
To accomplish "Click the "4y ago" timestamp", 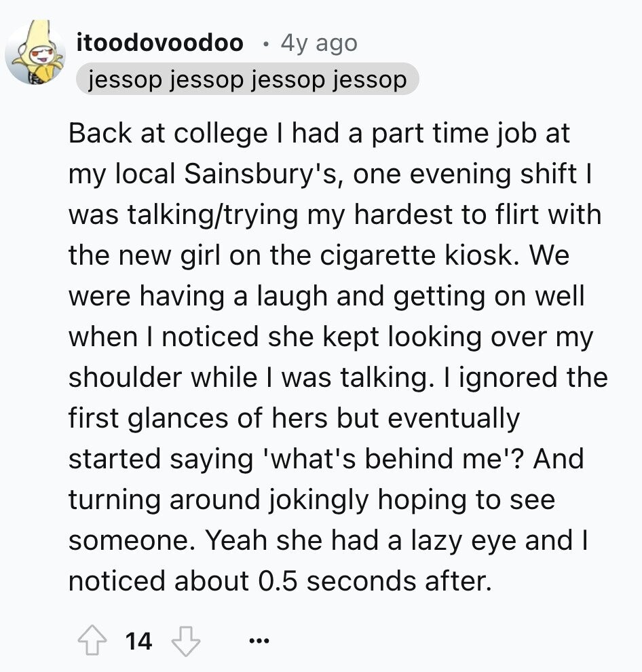I will pos(319,43).
